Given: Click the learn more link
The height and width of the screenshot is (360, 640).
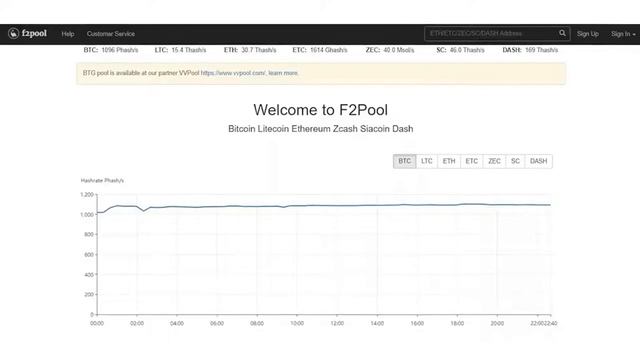Looking at the screenshot, I should pos(283,73).
